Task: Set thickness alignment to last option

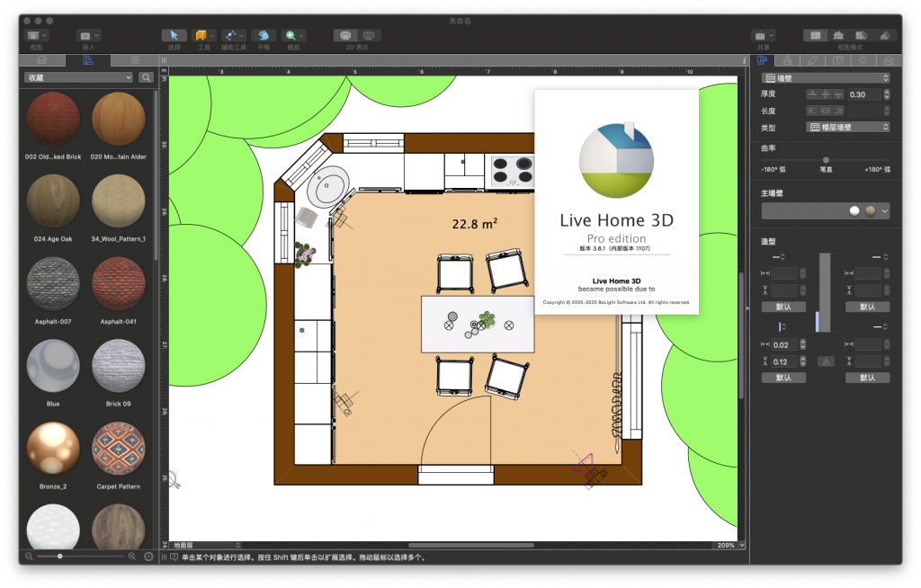Action: point(837,94)
